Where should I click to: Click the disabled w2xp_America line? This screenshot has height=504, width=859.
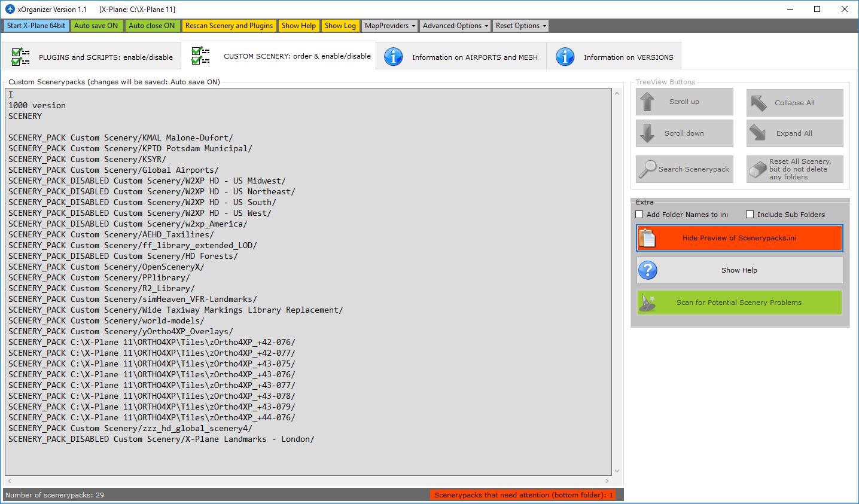(x=128, y=224)
